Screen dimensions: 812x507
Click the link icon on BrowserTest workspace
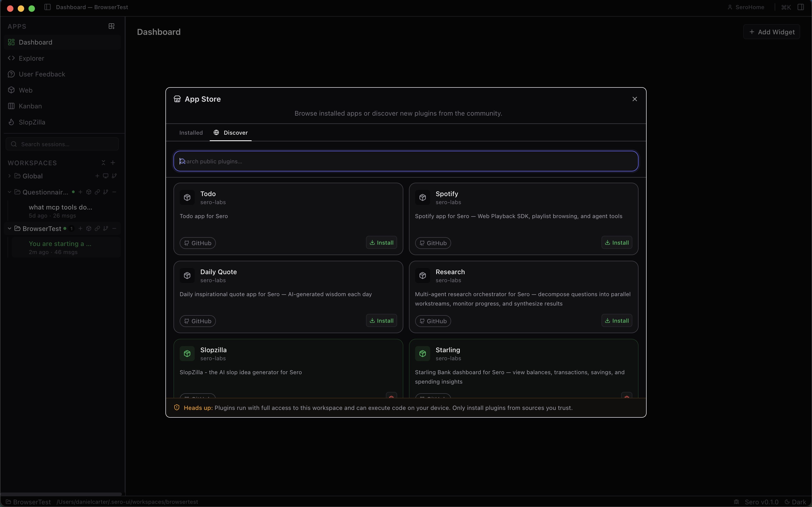coord(97,229)
